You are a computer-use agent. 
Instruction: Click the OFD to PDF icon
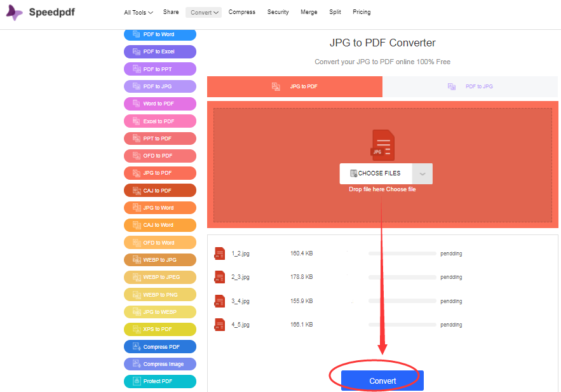tap(137, 156)
